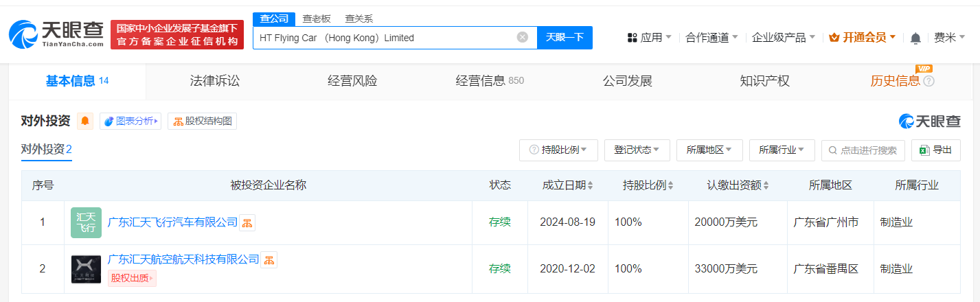The width and height of the screenshot is (980, 302).
Task: Switch to the 法律诉讼 tab
Action: click(x=215, y=81)
